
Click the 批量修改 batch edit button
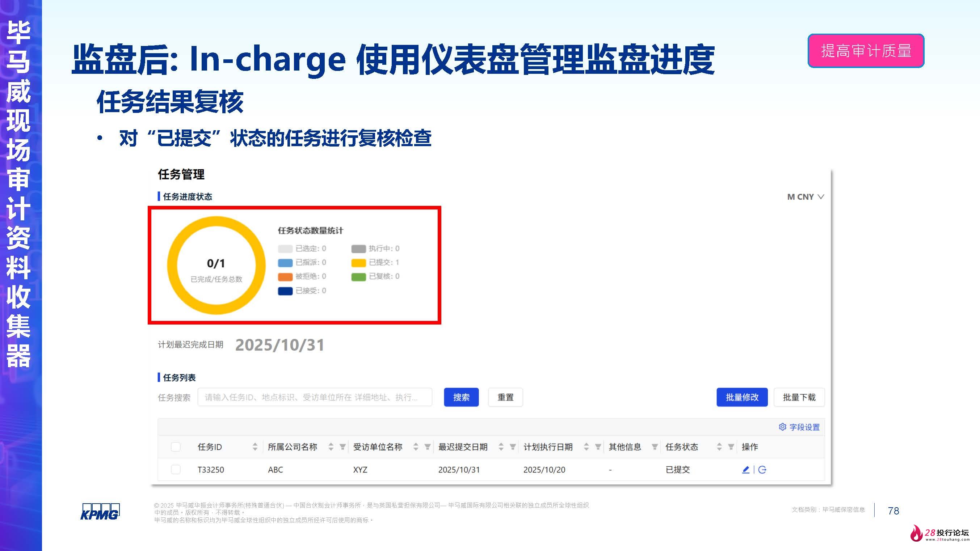pos(741,397)
